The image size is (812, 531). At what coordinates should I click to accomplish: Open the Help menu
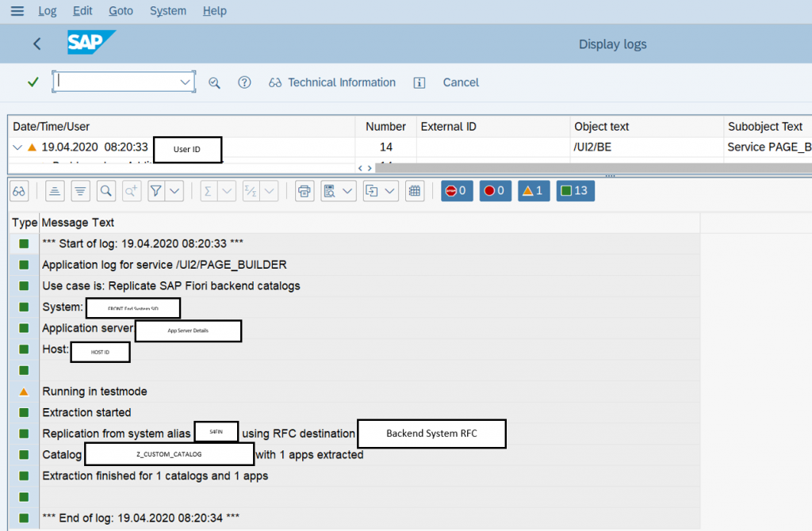[x=214, y=11]
